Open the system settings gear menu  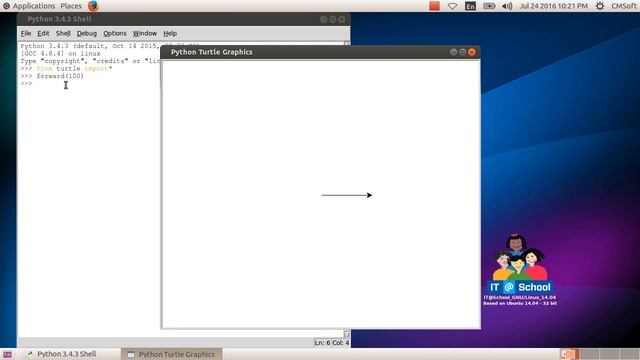[600, 6]
